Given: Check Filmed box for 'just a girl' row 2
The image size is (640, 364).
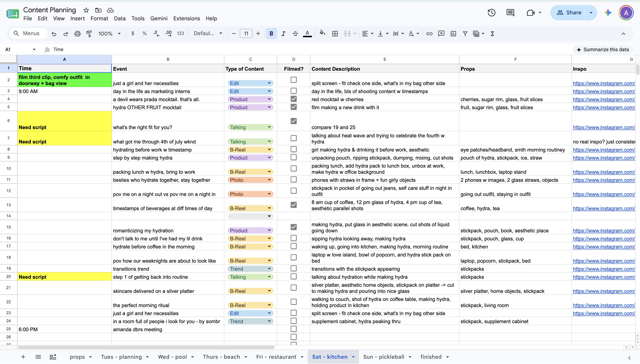Looking at the screenshot, I should (294, 80).
